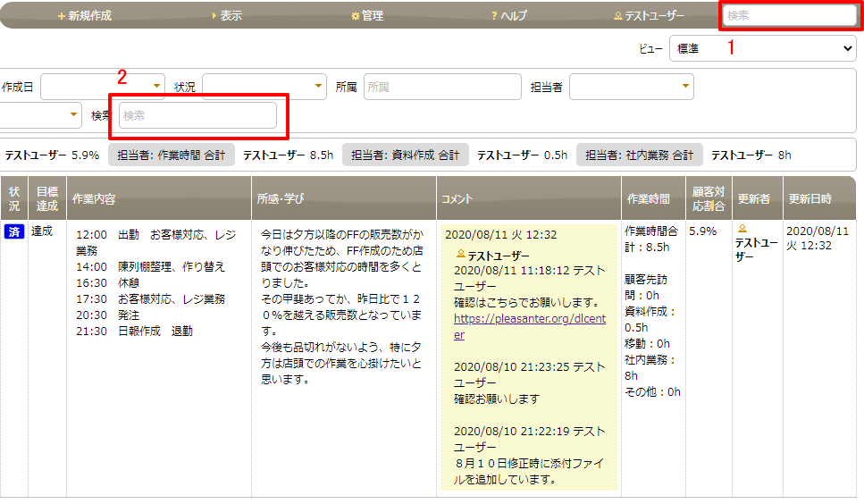Click the blue 済 status badge

pos(14,231)
